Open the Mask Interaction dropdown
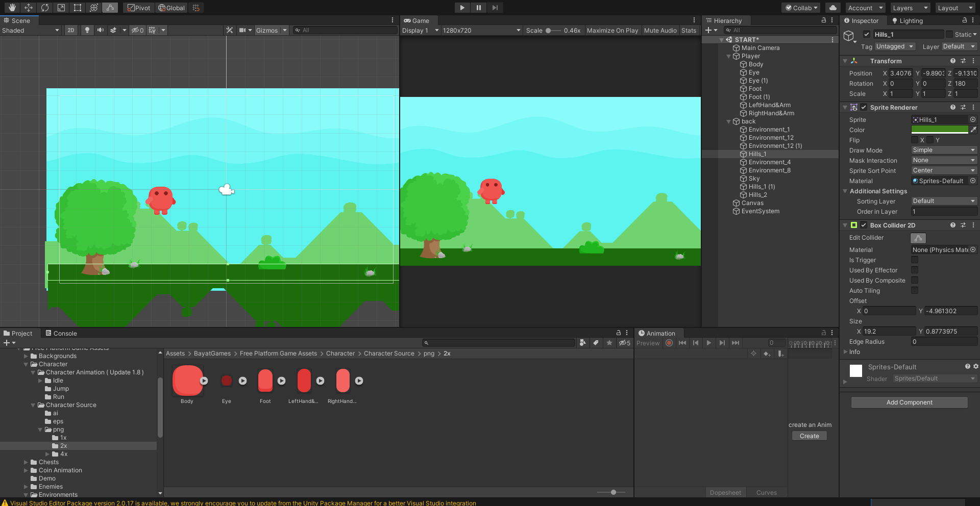This screenshot has height=506, width=980. coord(944,160)
